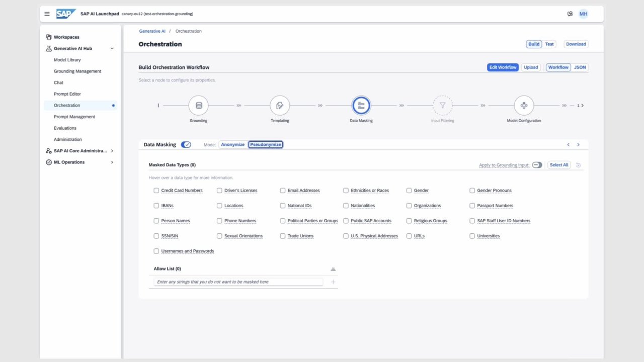644x362 pixels.
Task: Check the Nationalities box
Action: click(346, 206)
